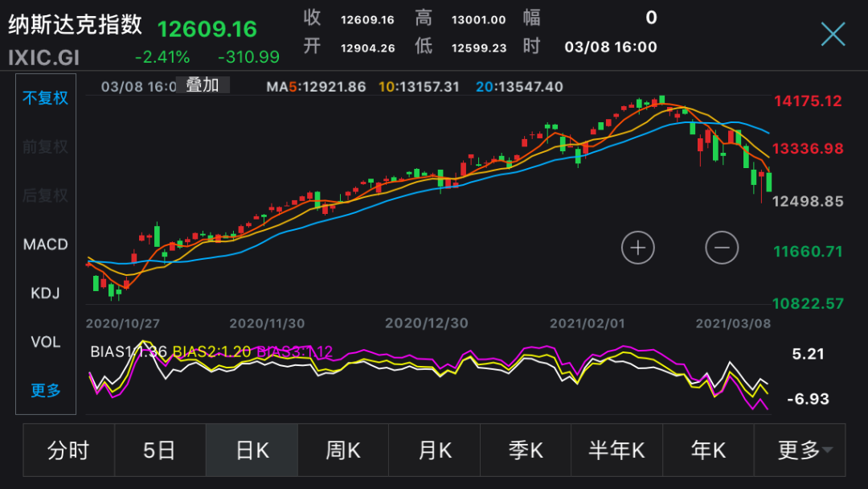868x489 pixels.
Task: Click the 叠加 overlay button
Action: 203,85
